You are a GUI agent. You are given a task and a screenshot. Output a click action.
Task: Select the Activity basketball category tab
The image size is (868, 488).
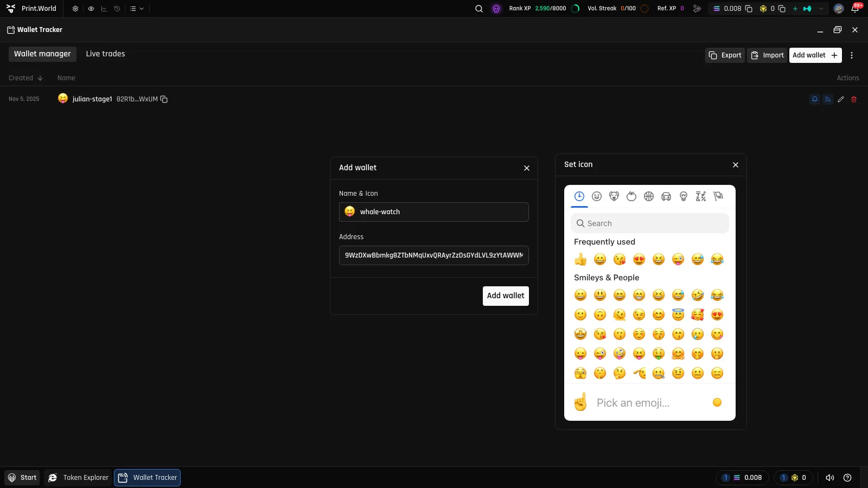click(x=649, y=196)
